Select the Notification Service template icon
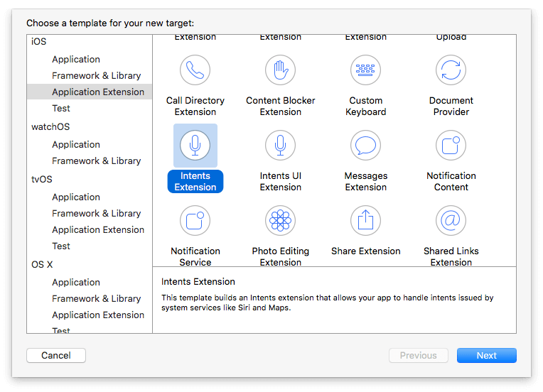Viewport: 543px width, 392px height. pos(195,221)
